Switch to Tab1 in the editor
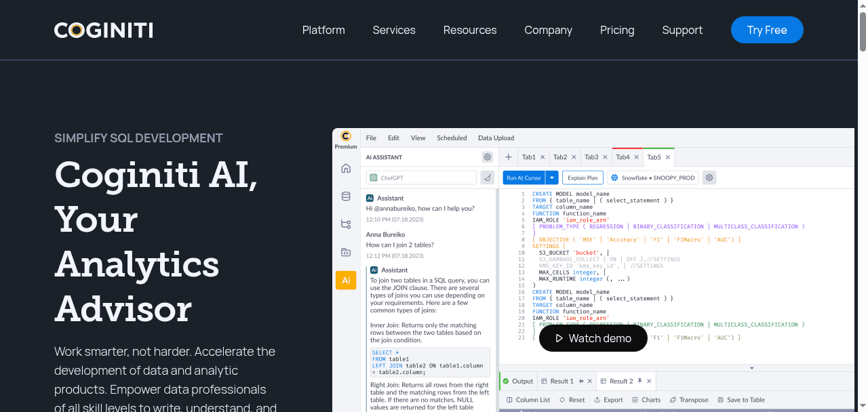The image size is (868, 412). click(x=529, y=157)
